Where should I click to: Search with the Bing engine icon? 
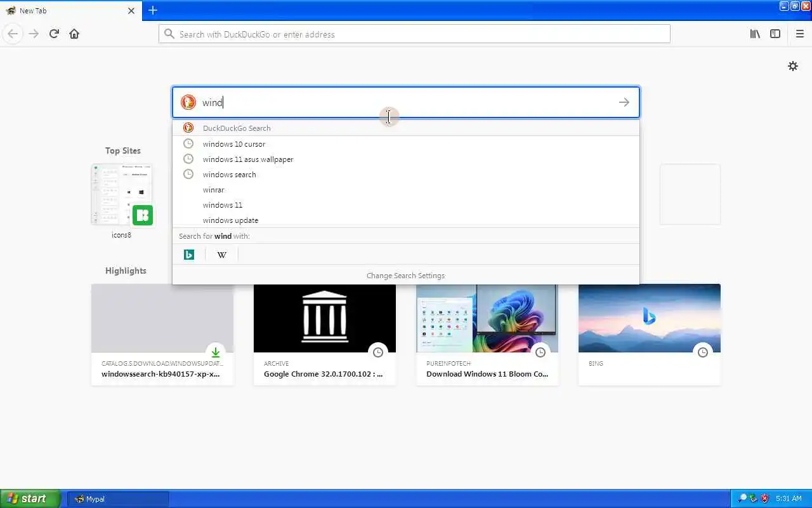[x=189, y=255]
